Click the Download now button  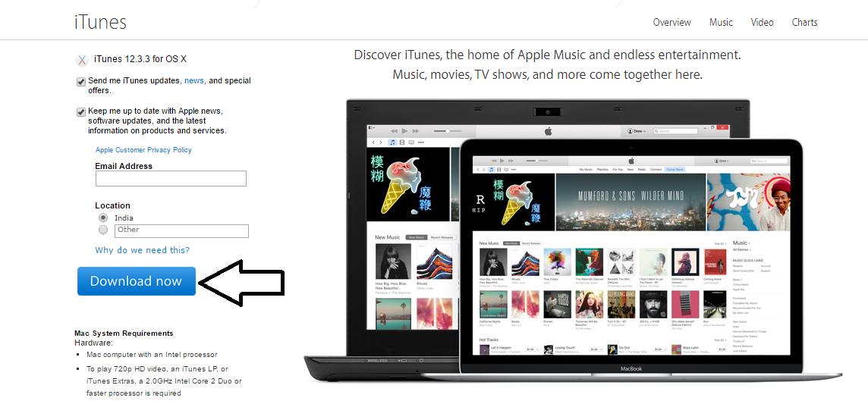(x=136, y=281)
